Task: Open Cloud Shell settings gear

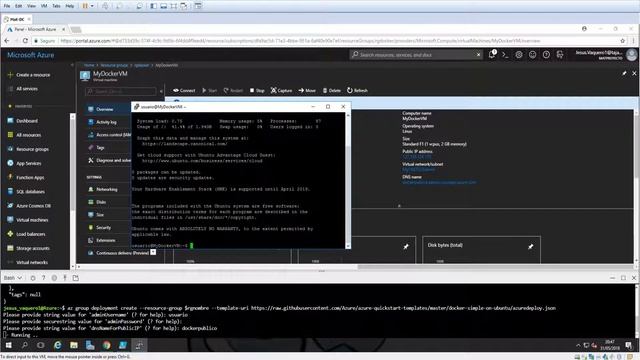Action: click(54, 278)
